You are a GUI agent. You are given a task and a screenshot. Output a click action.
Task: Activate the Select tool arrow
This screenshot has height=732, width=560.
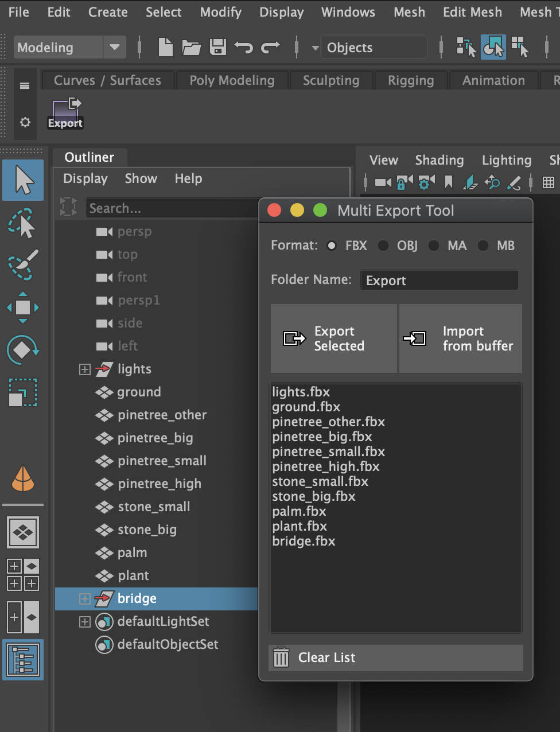point(23,180)
